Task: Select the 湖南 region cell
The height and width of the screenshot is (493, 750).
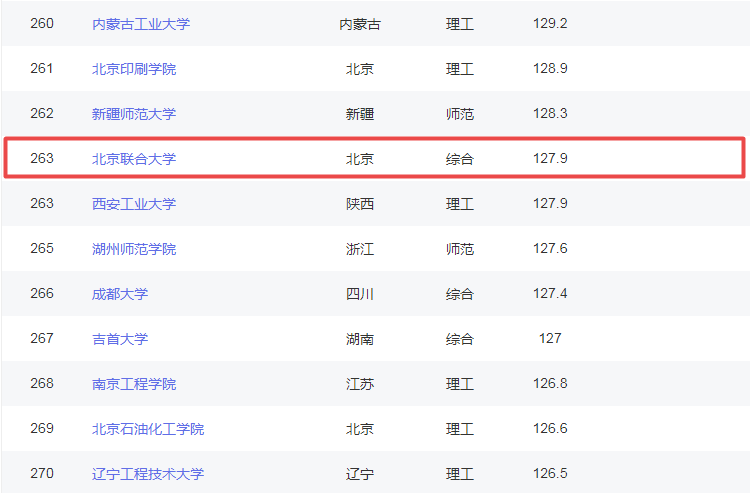Action: click(x=360, y=339)
